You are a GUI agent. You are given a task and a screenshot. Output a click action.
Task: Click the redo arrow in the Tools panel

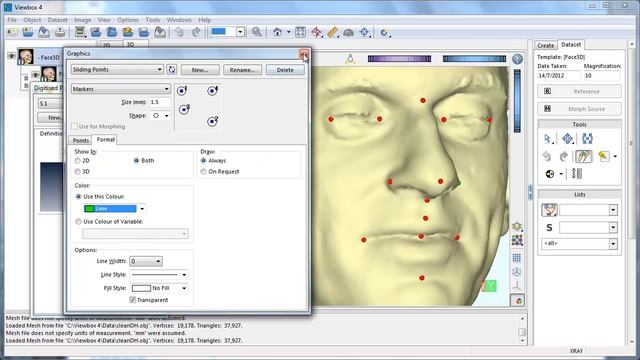[x=564, y=156]
